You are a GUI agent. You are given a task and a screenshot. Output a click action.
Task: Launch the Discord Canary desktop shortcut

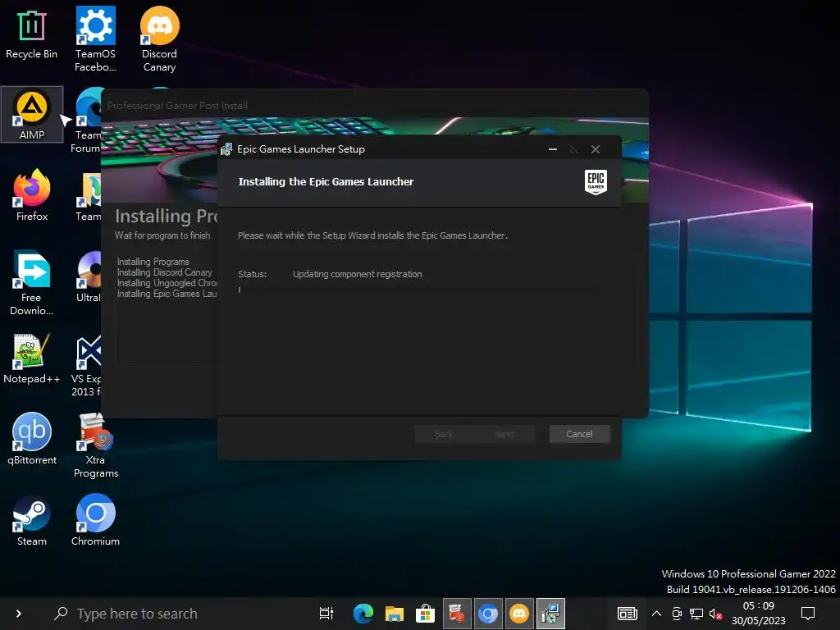tap(159, 39)
